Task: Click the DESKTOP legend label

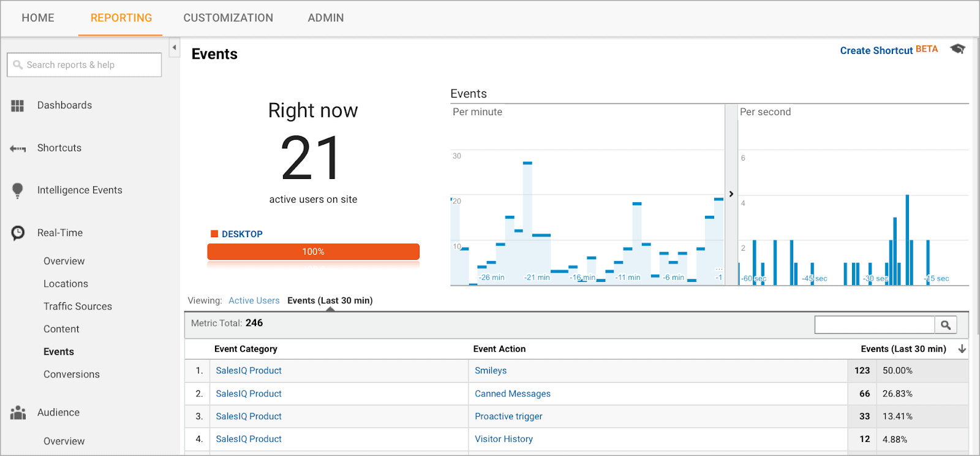Action: coord(242,234)
